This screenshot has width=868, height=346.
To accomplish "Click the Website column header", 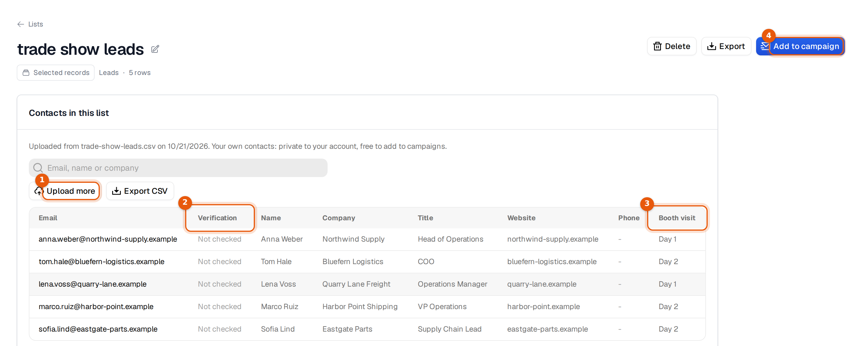I will pos(521,218).
